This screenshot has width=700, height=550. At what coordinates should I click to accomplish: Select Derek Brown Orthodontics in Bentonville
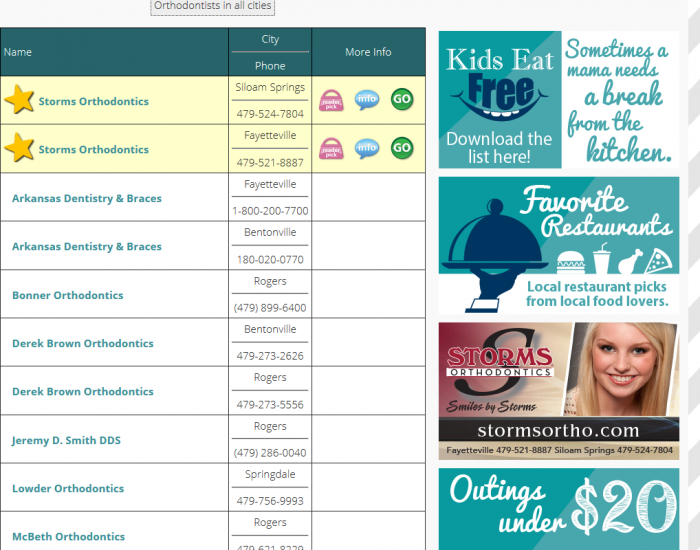(x=82, y=343)
